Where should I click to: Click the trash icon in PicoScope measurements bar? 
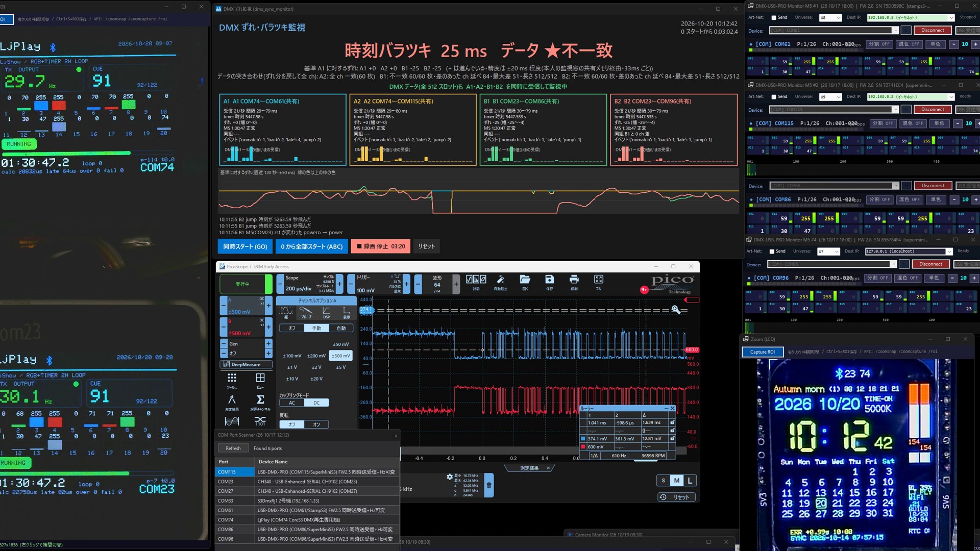[488, 485]
